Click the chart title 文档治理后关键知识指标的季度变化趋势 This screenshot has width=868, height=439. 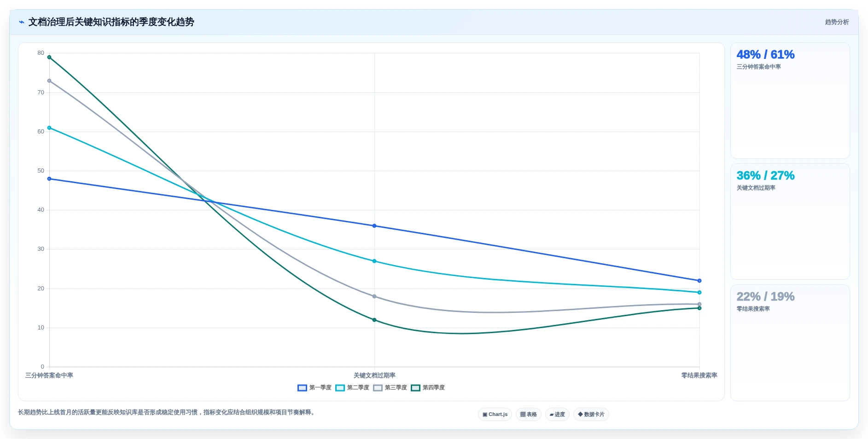[111, 22]
